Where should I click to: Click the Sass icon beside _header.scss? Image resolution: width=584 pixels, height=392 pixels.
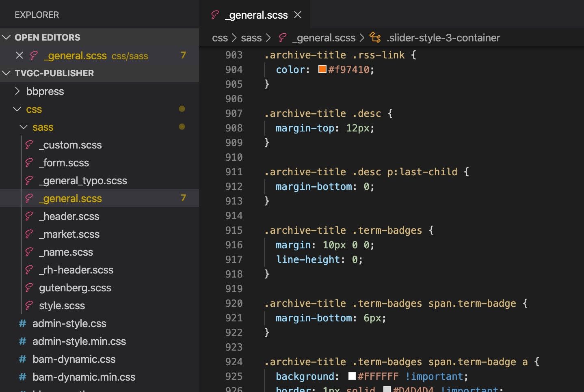click(x=29, y=216)
